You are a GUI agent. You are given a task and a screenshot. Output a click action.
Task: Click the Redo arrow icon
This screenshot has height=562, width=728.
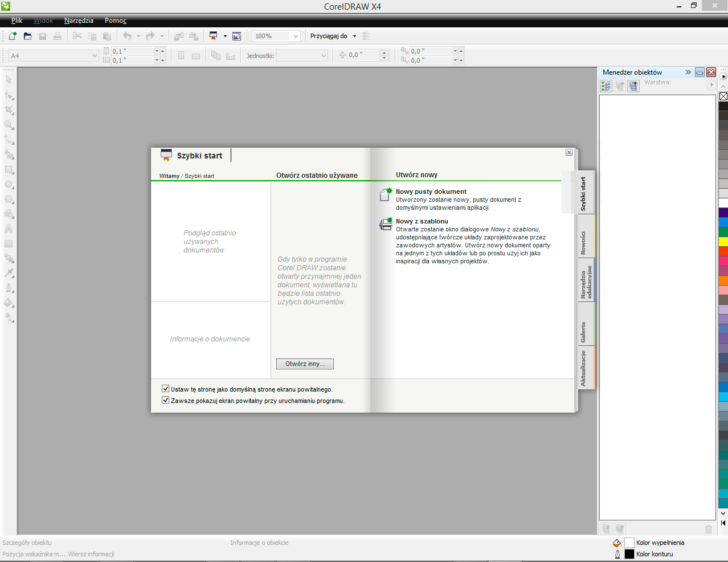150,36
